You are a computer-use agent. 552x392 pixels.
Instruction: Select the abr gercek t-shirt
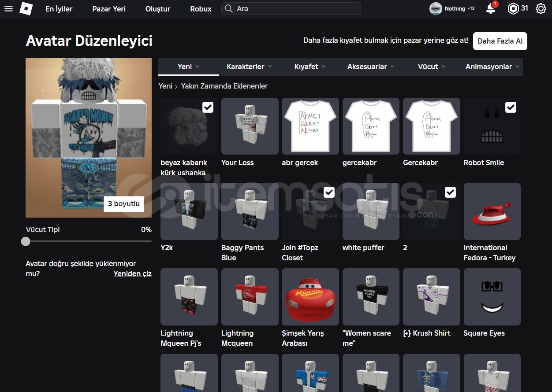(x=310, y=126)
